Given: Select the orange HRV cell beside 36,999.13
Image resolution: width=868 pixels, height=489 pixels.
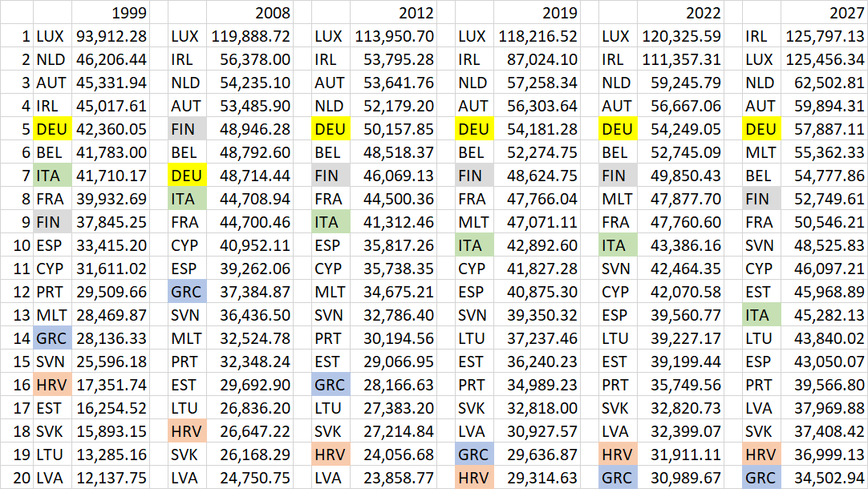Looking at the screenshot, I should tap(762, 455).
